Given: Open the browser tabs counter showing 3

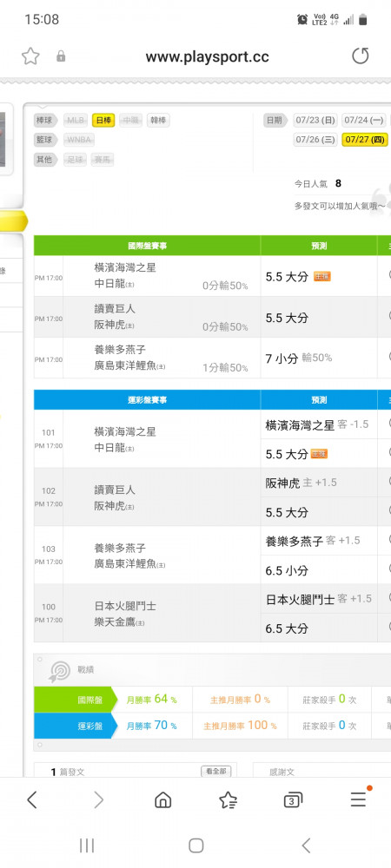Looking at the screenshot, I should click(293, 800).
